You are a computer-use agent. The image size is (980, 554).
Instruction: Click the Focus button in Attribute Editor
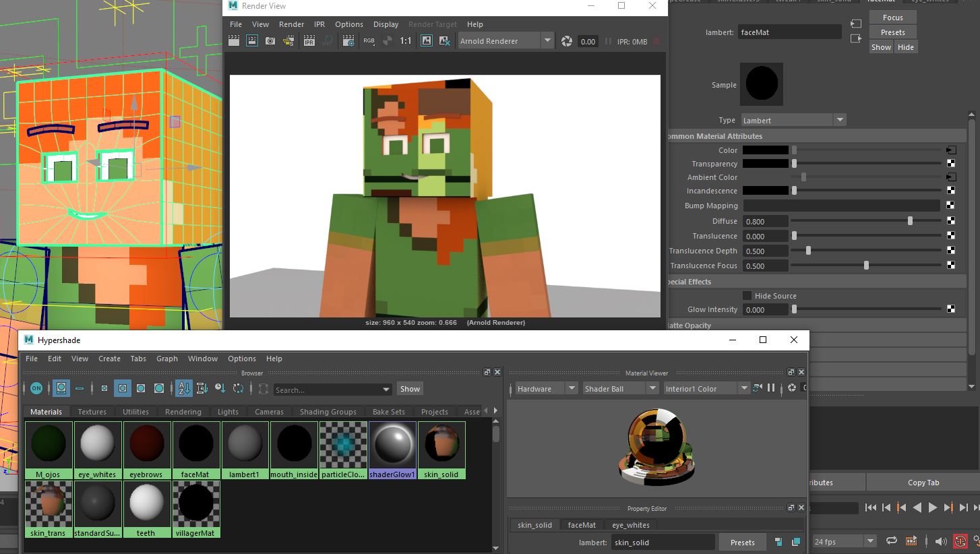click(x=892, y=18)
